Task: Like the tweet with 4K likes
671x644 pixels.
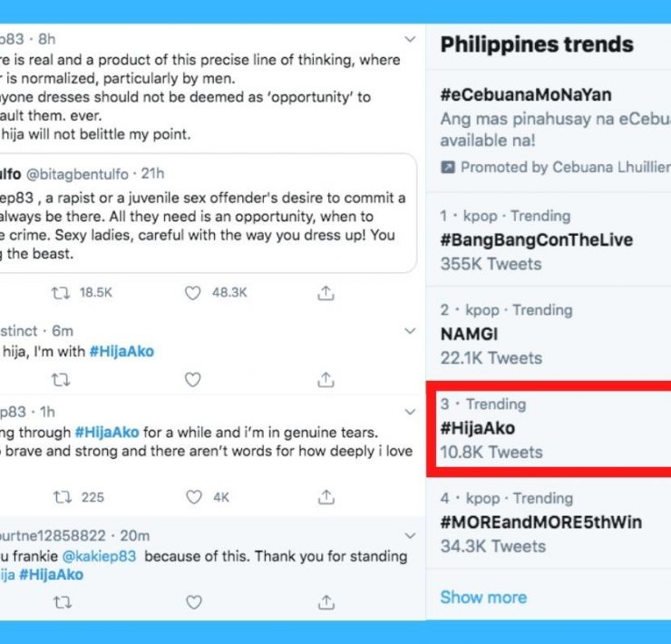Action: pos(192,497)
